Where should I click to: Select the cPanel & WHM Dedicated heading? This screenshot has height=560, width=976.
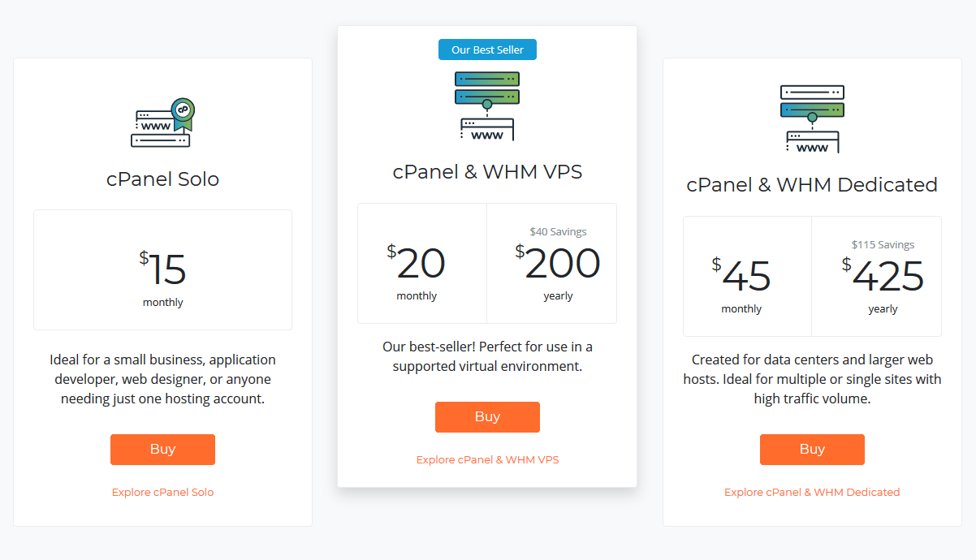tap(812, 185)
